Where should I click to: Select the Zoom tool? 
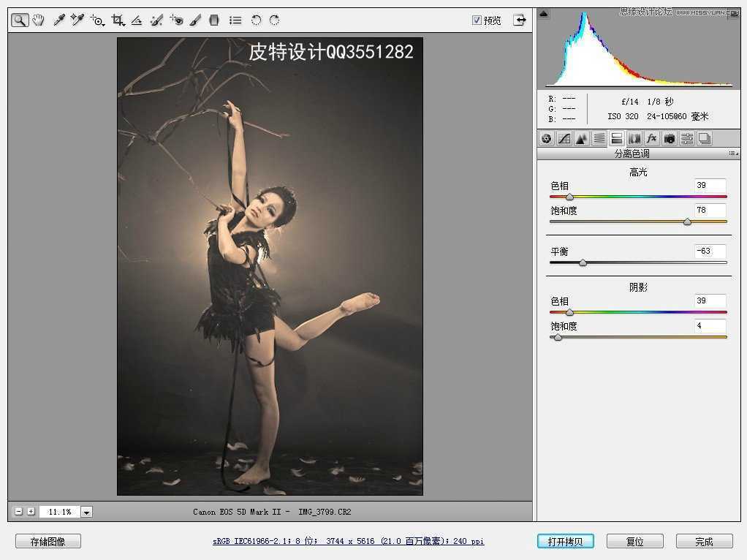[20, 20]
